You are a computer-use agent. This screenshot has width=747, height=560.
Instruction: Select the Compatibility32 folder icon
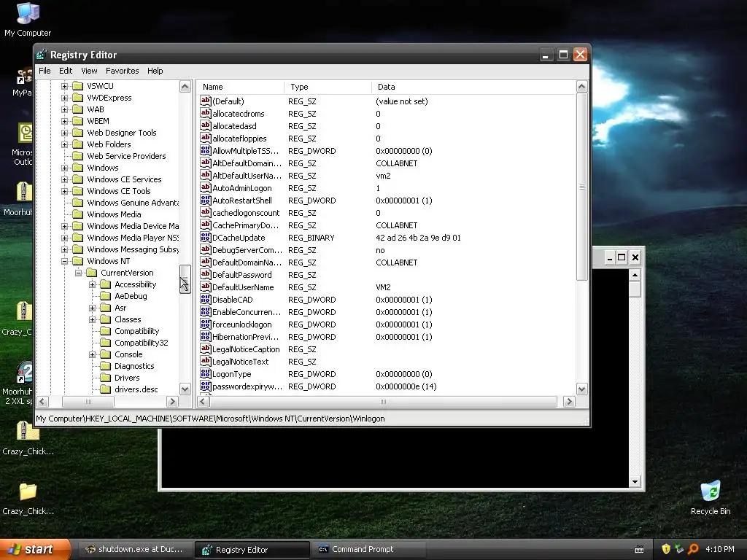(105, 343)
